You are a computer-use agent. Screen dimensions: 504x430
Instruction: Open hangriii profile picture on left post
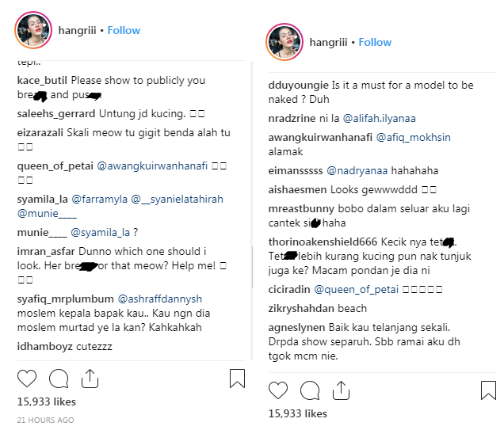pyautogui.click(x=30, y=30)
